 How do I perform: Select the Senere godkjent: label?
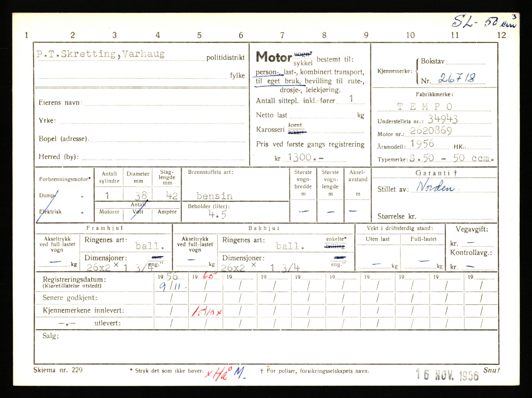pyautogui.click(x=70, y=298)
